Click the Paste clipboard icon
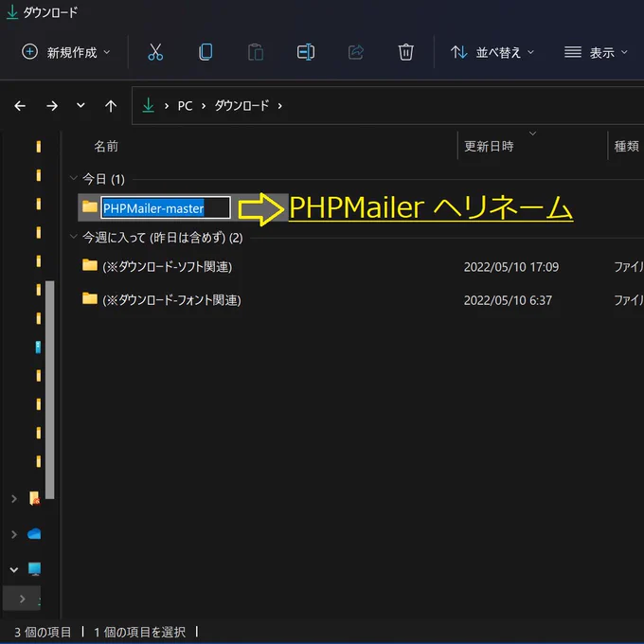Screen dimensions: 644x644 click(x=256, y=52)
